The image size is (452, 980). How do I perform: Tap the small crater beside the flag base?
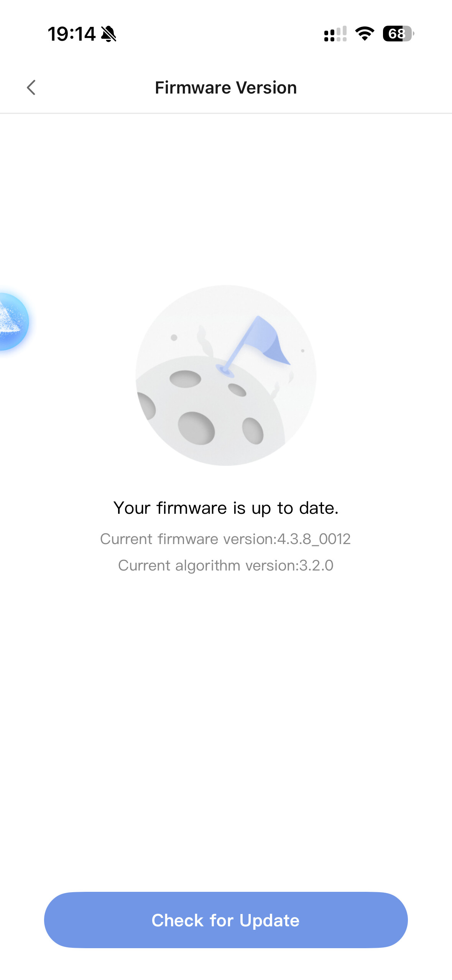(237, 390)
